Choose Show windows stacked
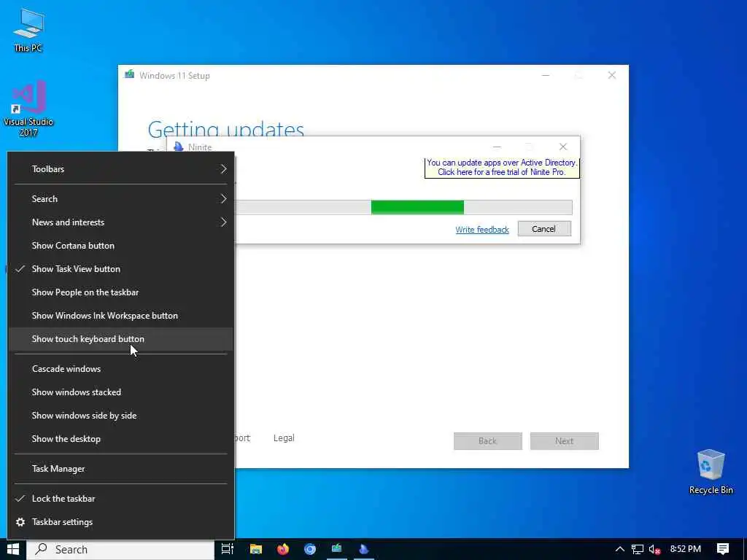 121,392
